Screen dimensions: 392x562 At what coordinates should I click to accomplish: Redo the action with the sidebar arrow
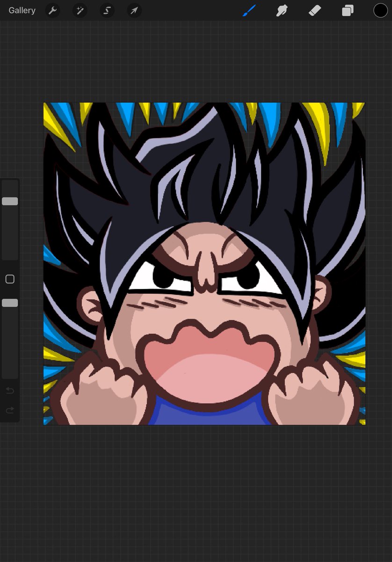(x=10, y=410)
